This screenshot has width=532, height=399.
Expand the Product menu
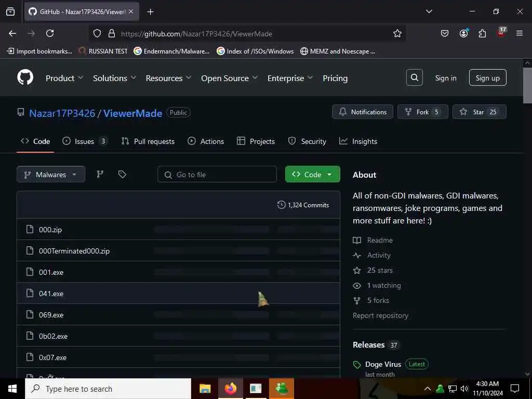[x=64, y=78]
